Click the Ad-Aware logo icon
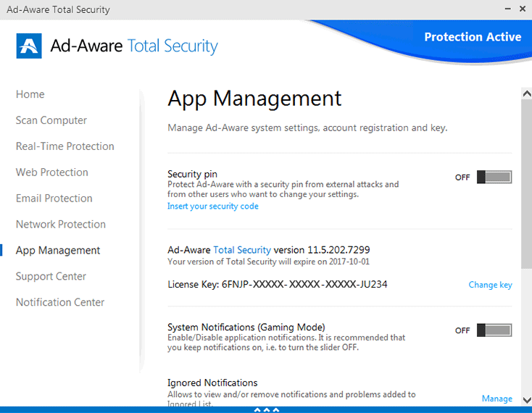532x413 pixels. [29, 46]
